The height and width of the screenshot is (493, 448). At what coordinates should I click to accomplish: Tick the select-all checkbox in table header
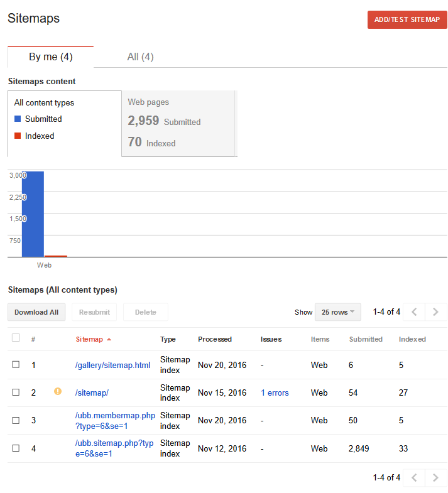coord(16,338)
